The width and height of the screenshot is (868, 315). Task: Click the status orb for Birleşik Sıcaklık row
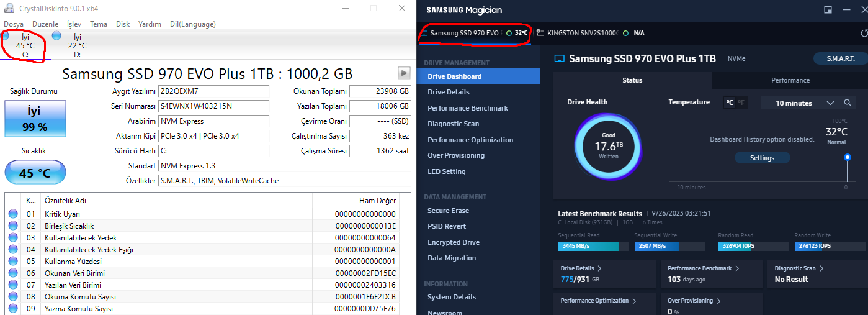[x=13, y=226]
